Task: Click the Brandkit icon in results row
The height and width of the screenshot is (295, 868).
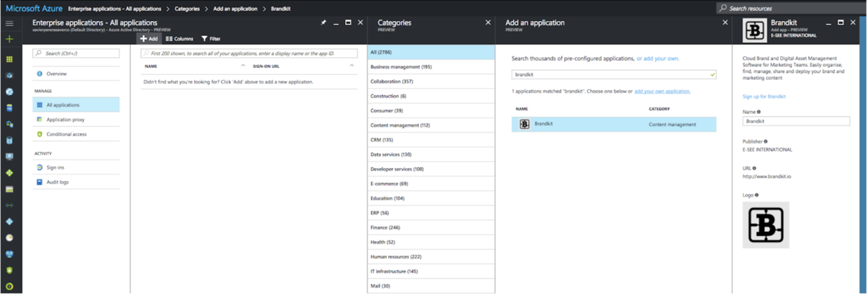Action: pos(524,124)
